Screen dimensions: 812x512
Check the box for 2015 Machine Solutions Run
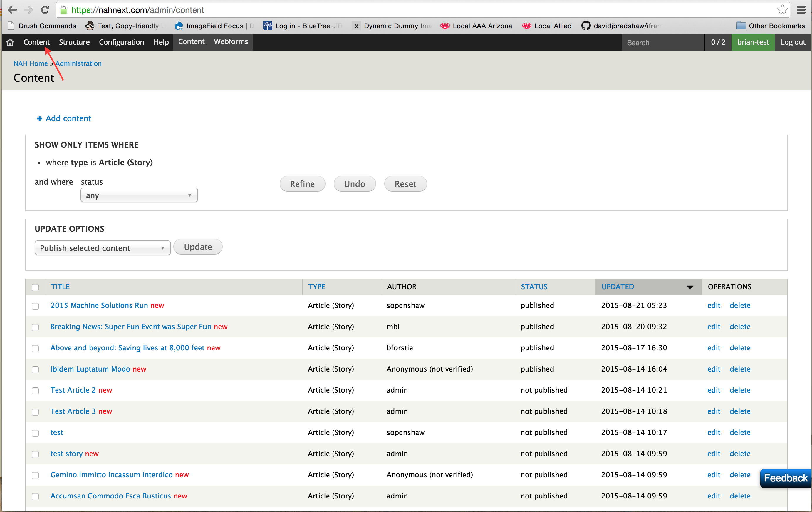point(36,306)
